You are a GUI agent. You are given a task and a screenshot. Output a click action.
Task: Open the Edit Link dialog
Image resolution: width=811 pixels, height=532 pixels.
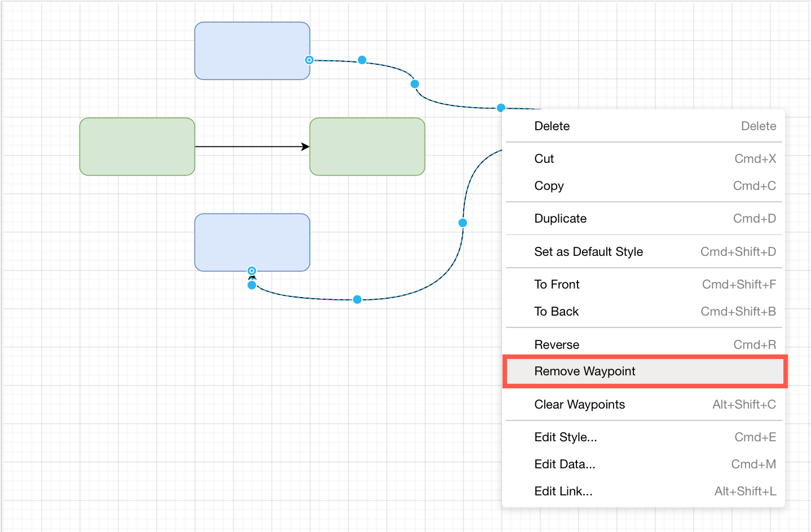[x=563, y=491]
